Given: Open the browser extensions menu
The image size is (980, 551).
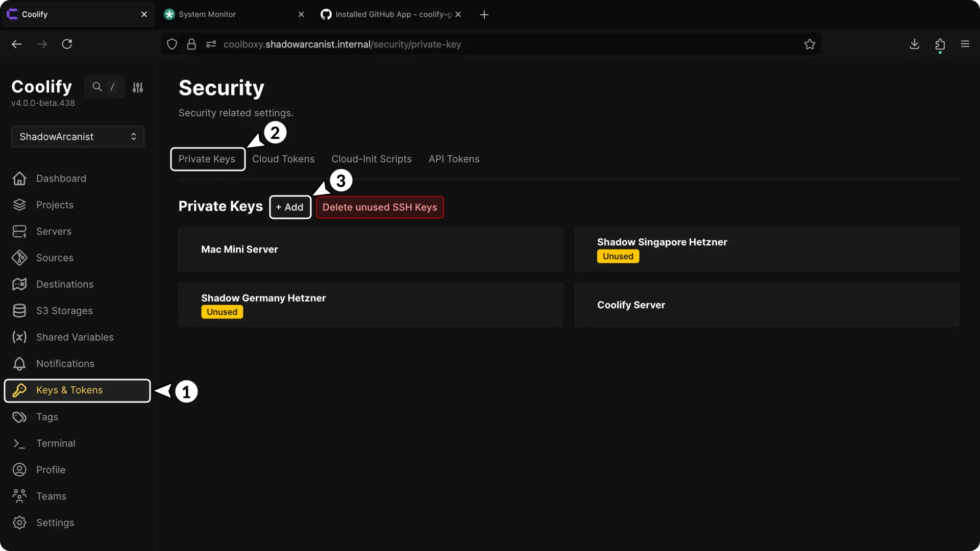Looking at the screenshot, I should tap(940, 44).
